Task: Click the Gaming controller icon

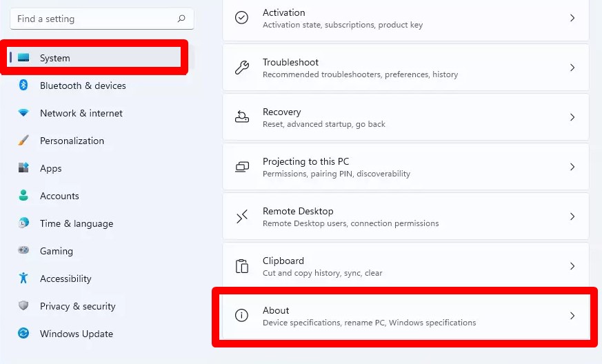Action: 23,250
